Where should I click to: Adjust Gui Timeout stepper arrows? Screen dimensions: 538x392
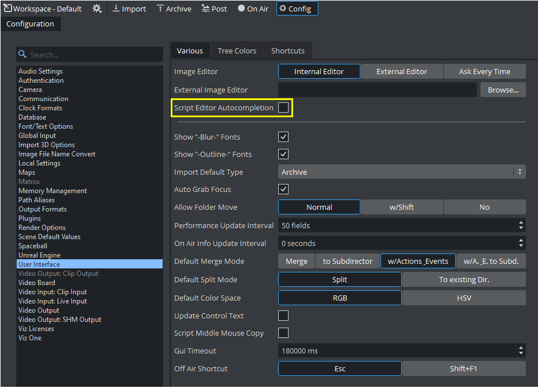521,351
